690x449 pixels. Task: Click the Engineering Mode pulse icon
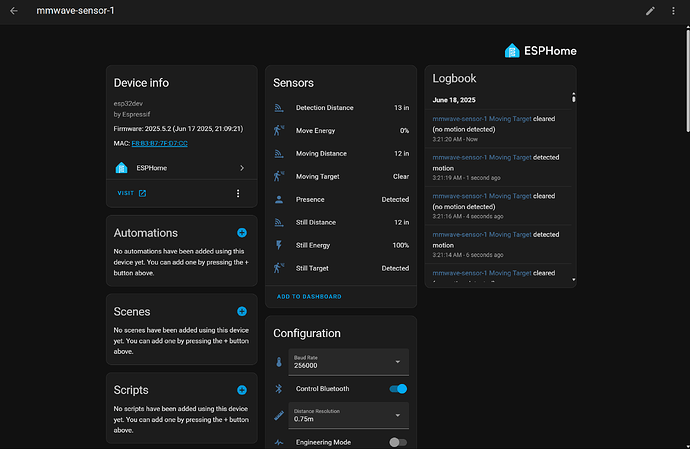point(279,442)
